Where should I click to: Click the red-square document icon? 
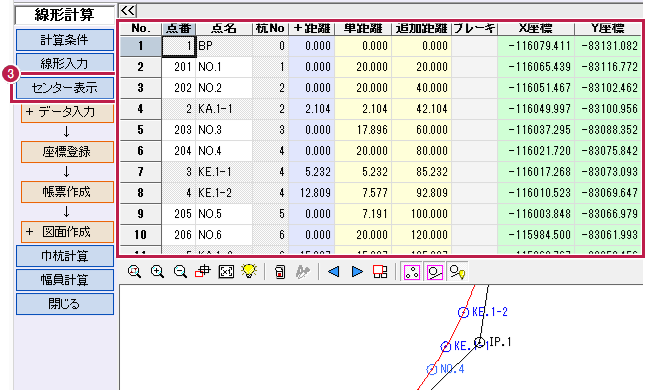click(x=280, y=272)
